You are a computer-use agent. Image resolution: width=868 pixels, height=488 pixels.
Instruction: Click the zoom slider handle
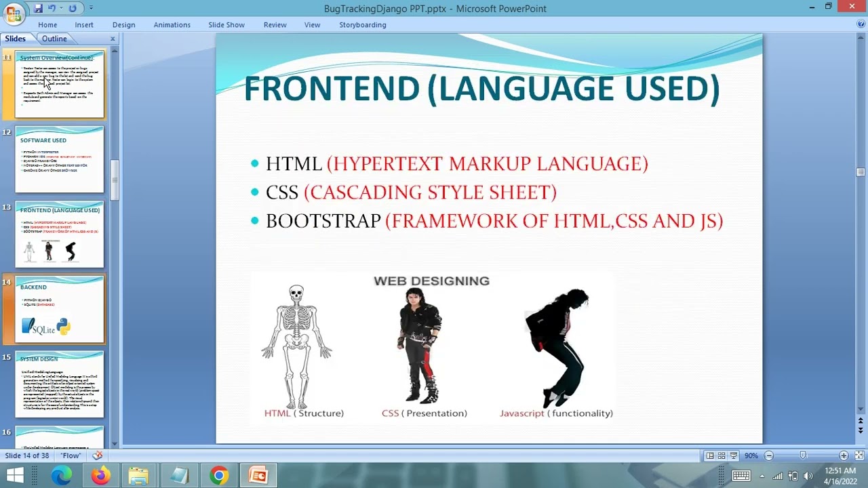tap(803, 455)
